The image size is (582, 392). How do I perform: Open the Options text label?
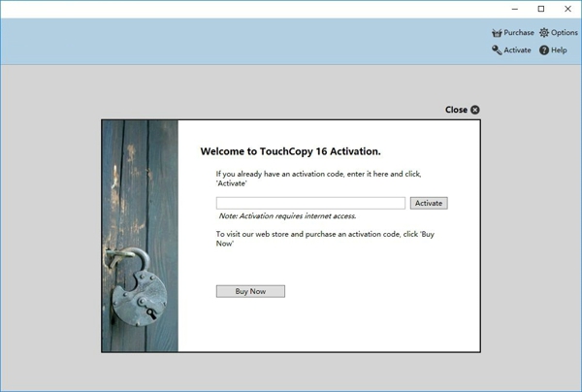[x=565, y=33]
